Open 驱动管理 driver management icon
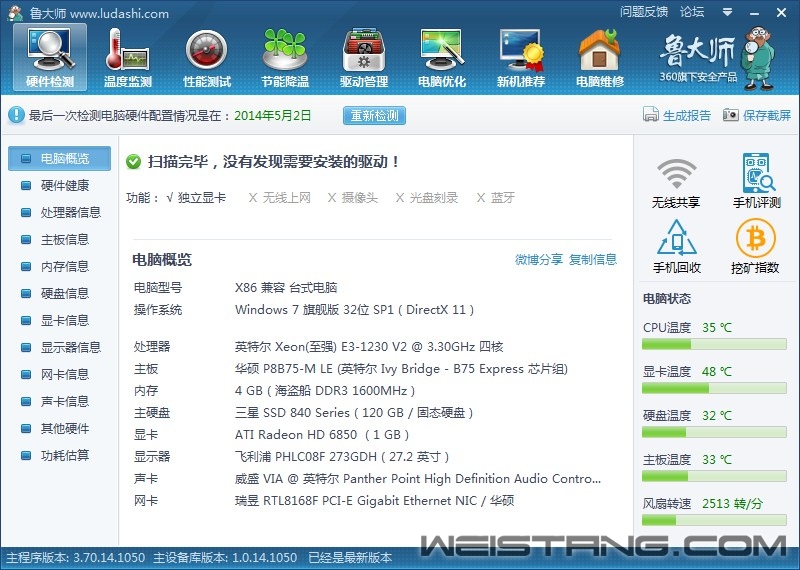The image size is (800, 570). click(364, 57)
